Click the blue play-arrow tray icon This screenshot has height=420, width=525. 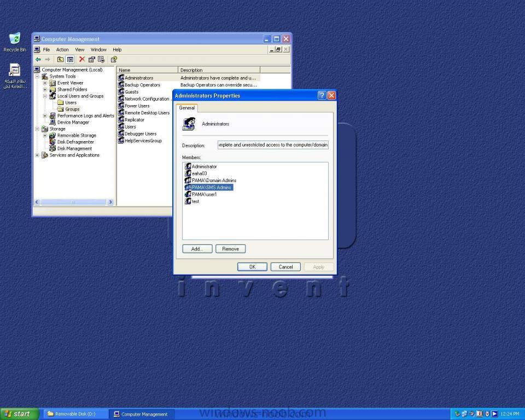point(494,414)
